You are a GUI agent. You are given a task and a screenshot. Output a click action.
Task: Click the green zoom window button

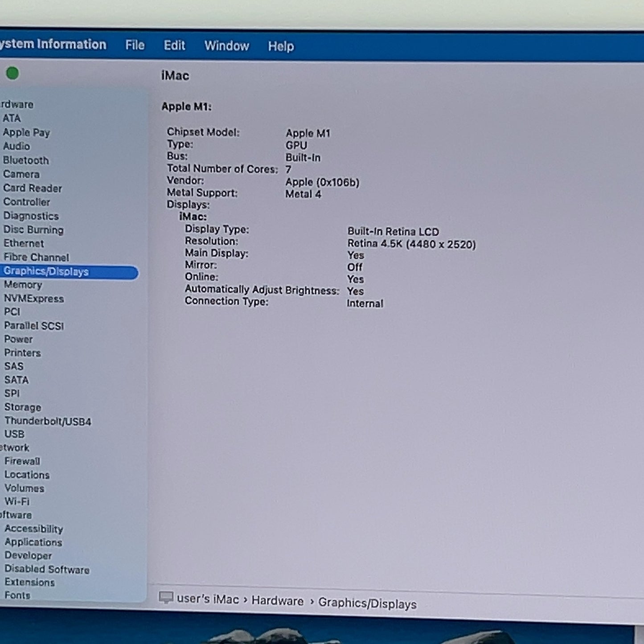[12, 73]
